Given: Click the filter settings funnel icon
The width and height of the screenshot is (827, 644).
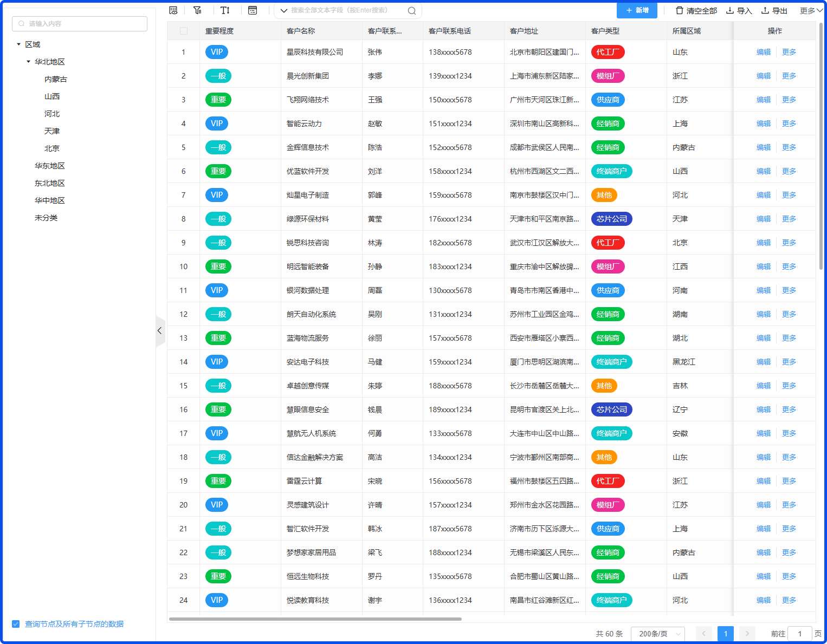Looking at the screenshot, I should (197, 10).
